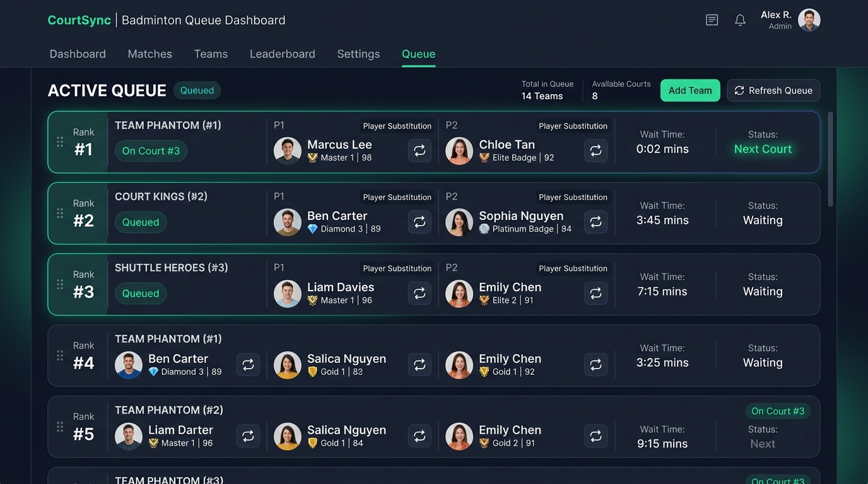The height and width of the screenshot is (484, 868).
Task: Substitute Ben Carter in the Court Kings row
Action: pyautogui.click(x=419, y=222)
